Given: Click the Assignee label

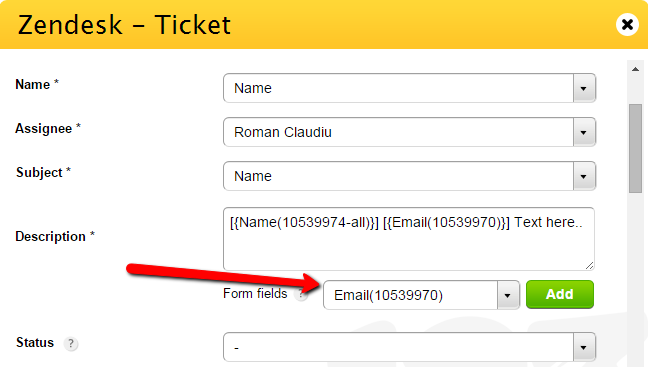Looking at the screenshot, I should tap(43, 129).
